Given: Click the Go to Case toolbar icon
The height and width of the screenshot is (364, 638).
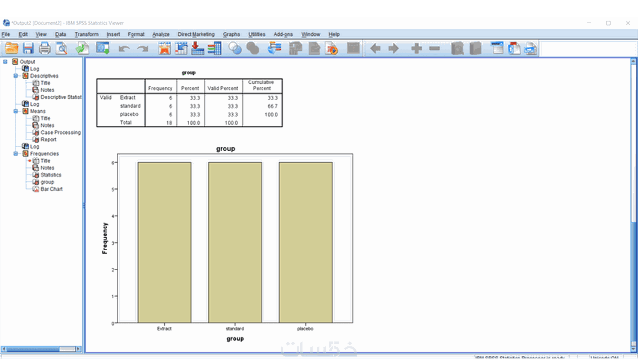Looking at the screenshot, I should (x=181, y=48).
